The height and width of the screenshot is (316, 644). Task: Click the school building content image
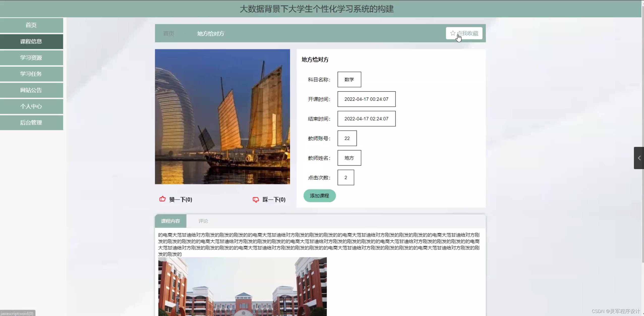242,286
